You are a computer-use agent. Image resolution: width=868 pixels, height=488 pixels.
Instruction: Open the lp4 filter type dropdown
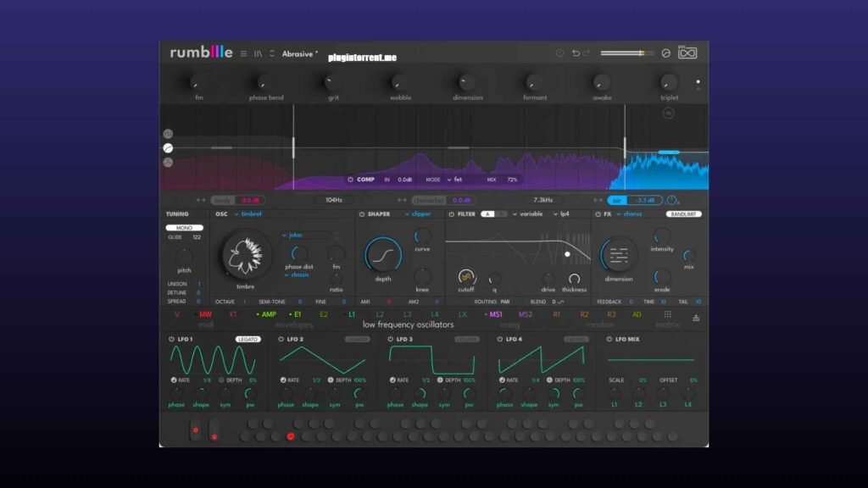pos(561,214)
